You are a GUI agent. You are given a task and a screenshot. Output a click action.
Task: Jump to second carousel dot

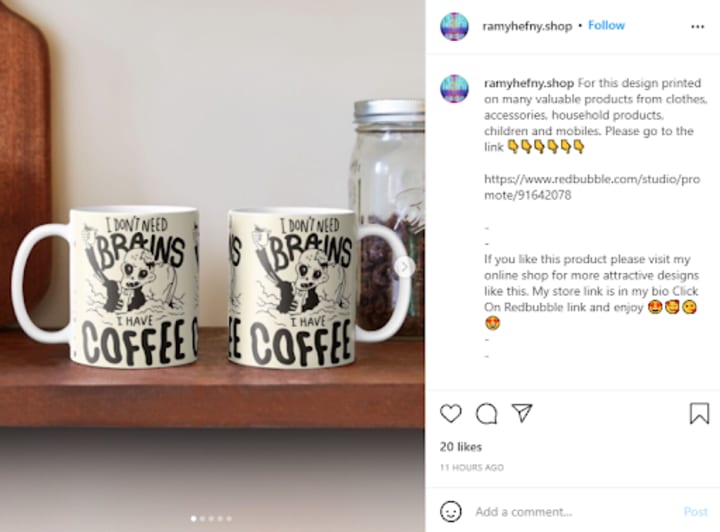click(x=202, y=519)
